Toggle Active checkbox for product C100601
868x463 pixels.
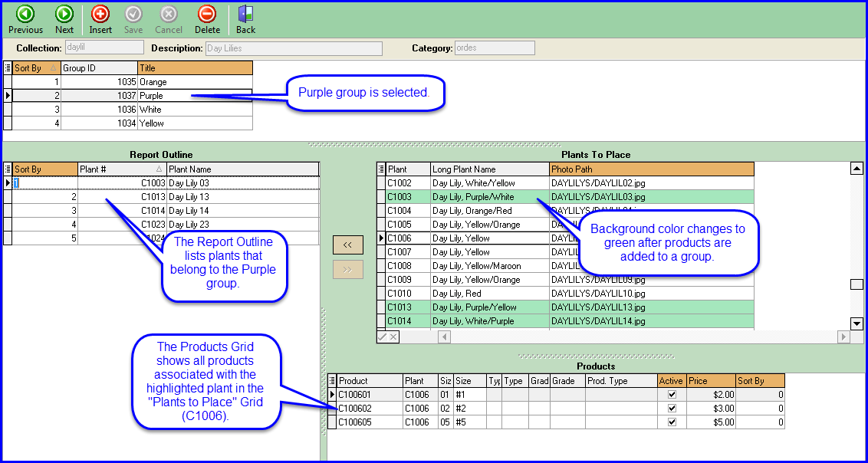click(x=672, y=395)
